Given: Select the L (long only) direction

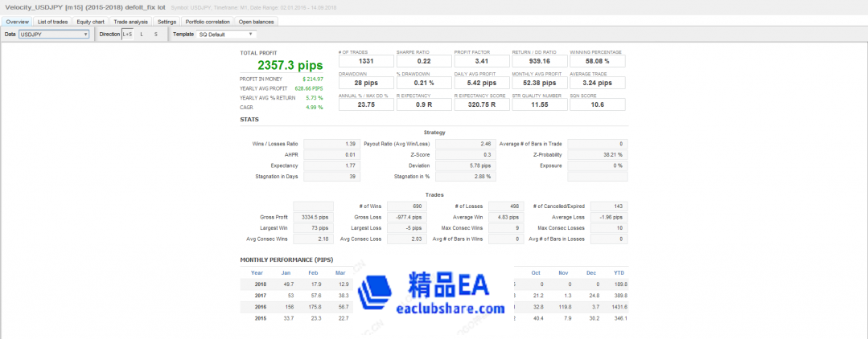Looking at the screenshot, I should pyautogui.click(x=141, y=35).
